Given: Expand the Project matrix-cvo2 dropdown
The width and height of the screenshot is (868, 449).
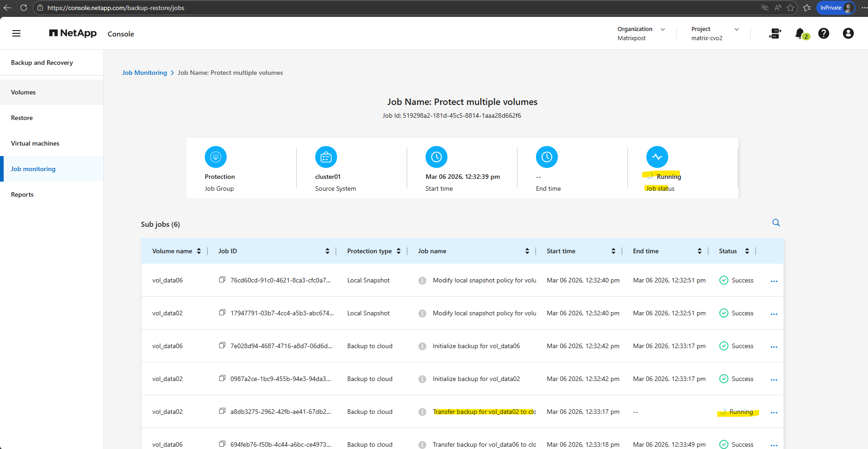Looking at the screenshot, I should tap(736, 29).
